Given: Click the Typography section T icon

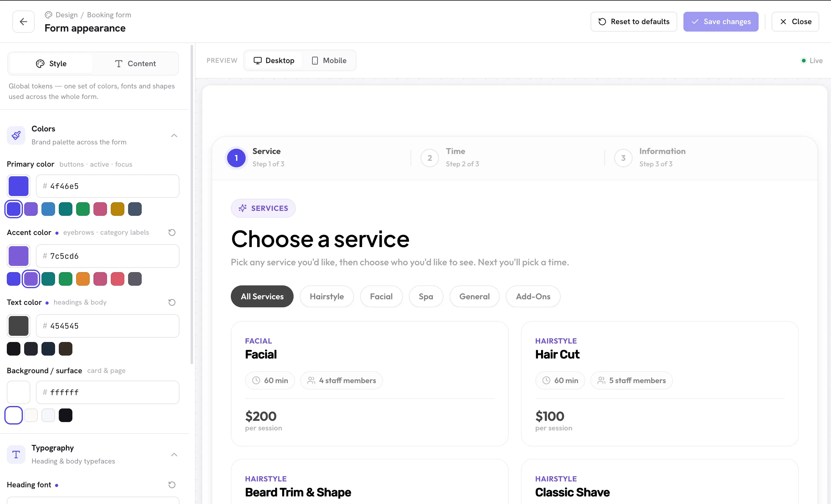Looking at the screenshot, I should click(x=16, y=454).
